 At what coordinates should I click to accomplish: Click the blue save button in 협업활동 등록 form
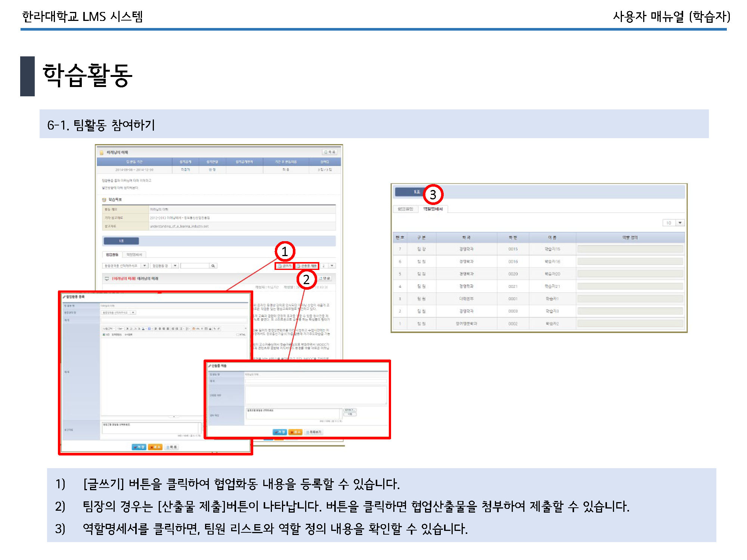point(139,447)
